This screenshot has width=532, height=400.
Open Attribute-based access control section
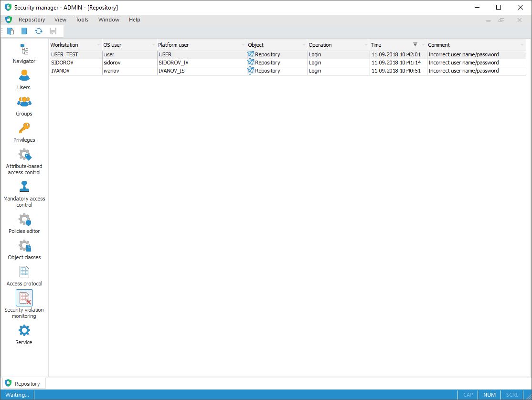pos(24,162)
